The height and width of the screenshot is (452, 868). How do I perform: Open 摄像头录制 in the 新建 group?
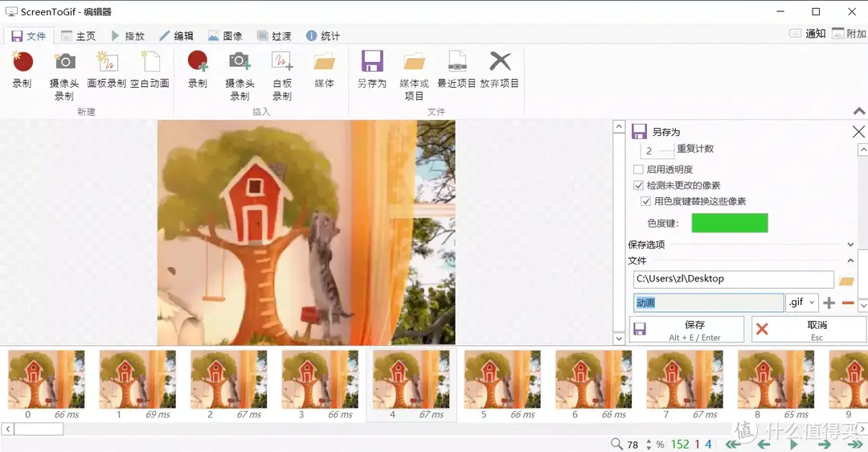pos(64,76)
